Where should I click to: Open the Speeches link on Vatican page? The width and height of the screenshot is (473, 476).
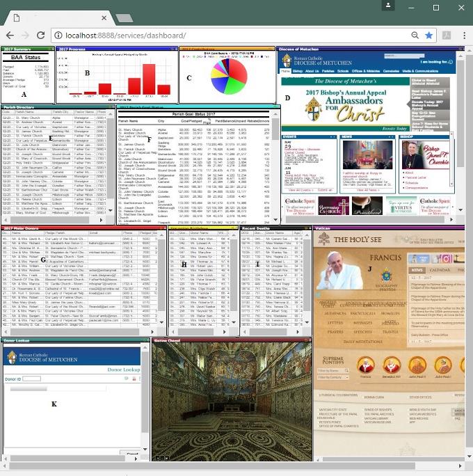click(362, 332)
